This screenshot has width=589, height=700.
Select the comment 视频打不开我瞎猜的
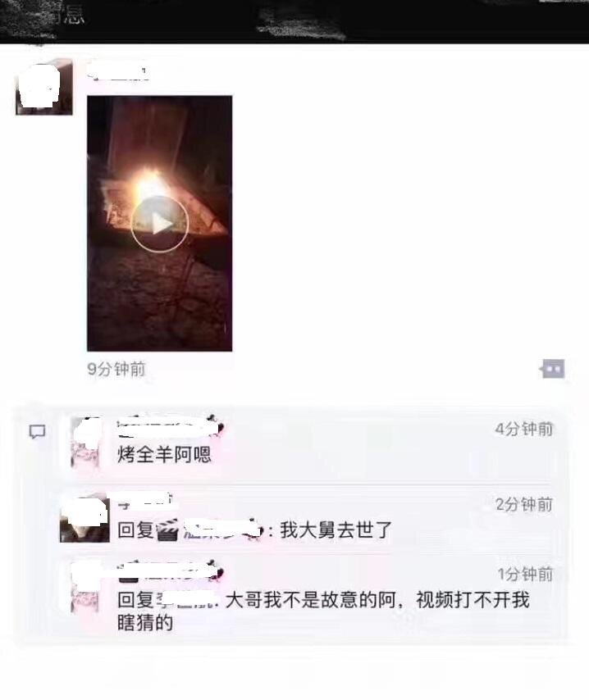[323, 611]
